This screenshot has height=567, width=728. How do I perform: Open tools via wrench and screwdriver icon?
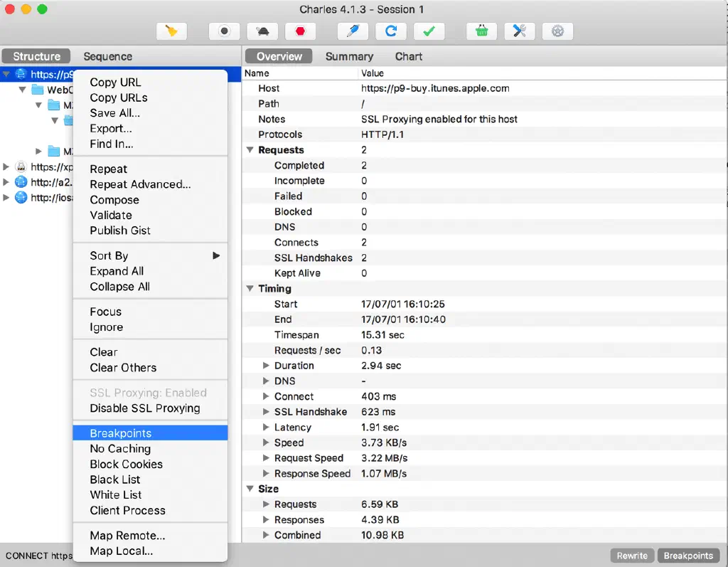click(520, 31)
